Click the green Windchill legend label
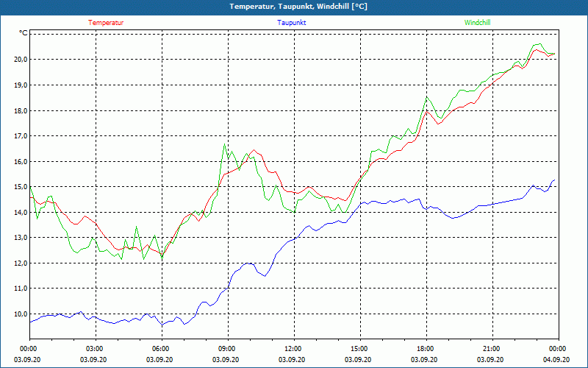This screenshot has height=368, width=588. (477, 23)
